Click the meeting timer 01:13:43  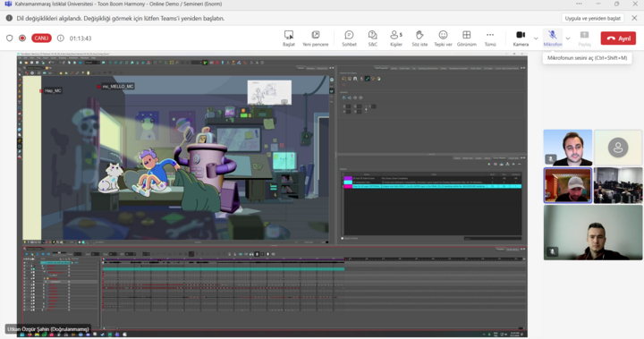[x=80, y=38]
